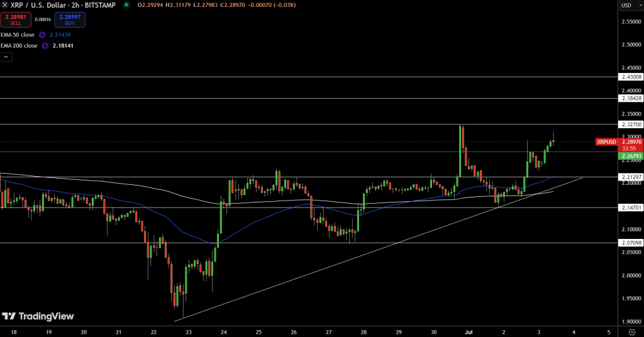Open chart settings gear icon
This screenshot has height=337, width=644.
pyautogui.click(x=632, y=332)
